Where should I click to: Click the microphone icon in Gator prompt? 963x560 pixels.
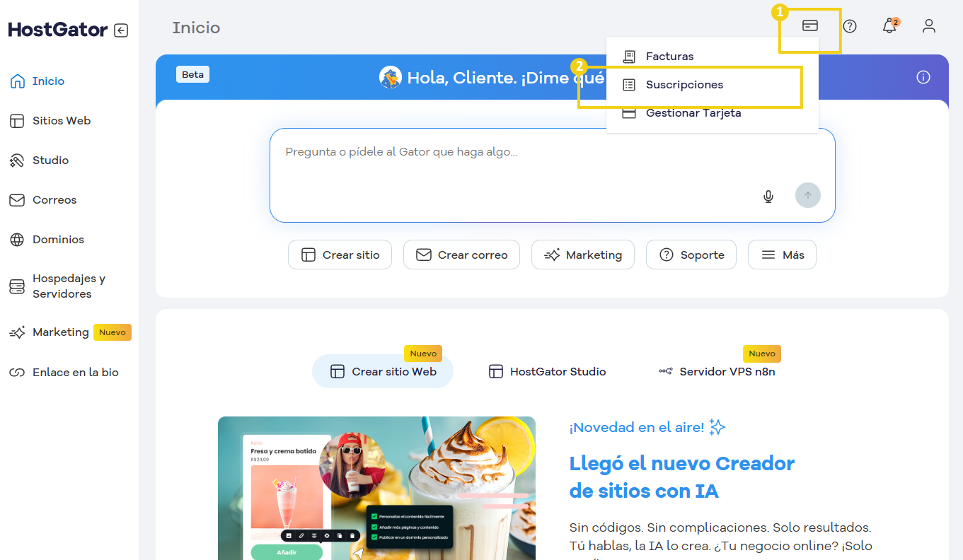point(768,196)
